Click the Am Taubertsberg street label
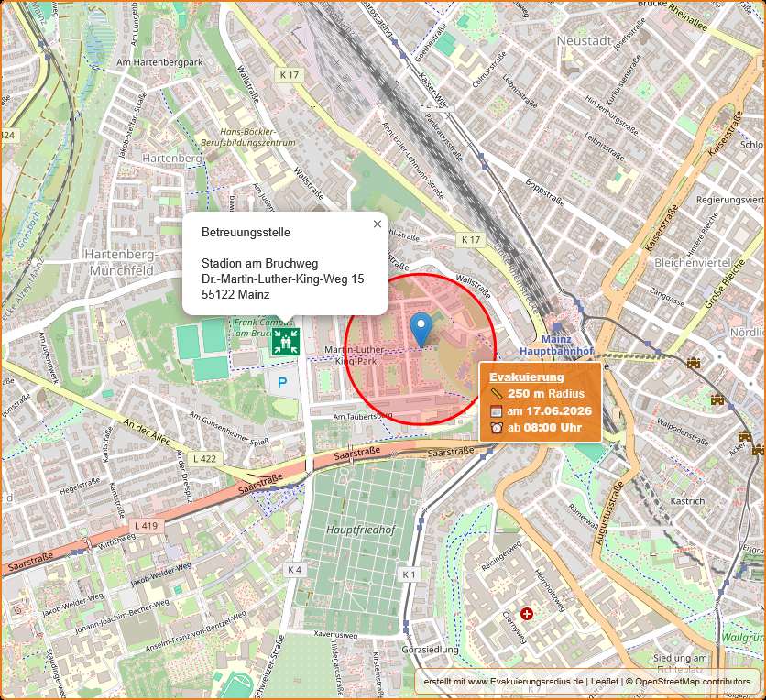The image size is (766, 700). (x=363, y=417)
